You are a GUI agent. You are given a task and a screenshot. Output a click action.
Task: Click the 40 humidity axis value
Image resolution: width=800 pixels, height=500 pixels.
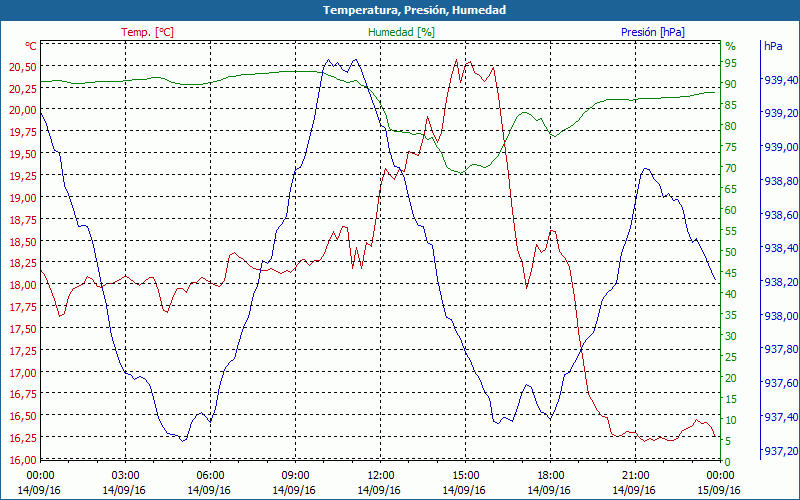[731, 294]
